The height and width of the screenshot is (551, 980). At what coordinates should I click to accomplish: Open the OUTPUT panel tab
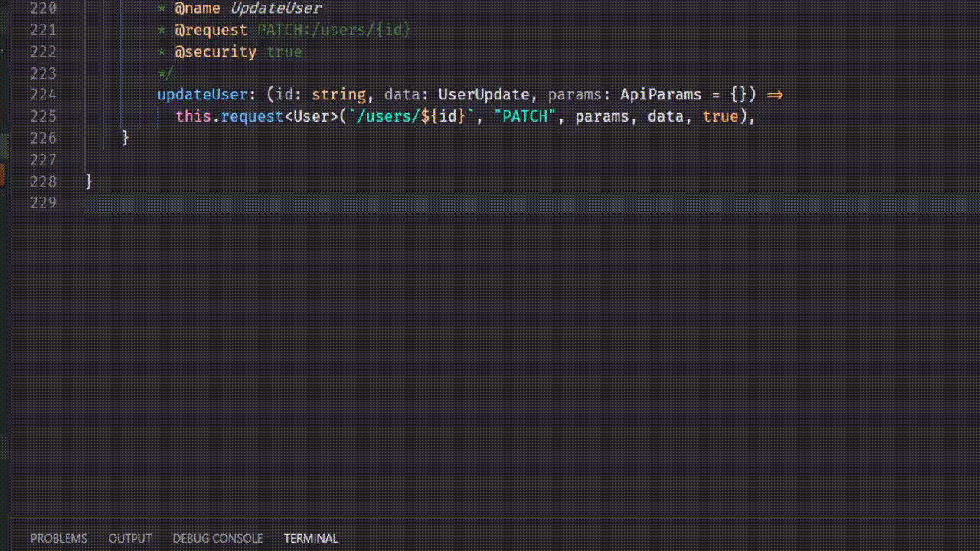[x=129, y=538]
